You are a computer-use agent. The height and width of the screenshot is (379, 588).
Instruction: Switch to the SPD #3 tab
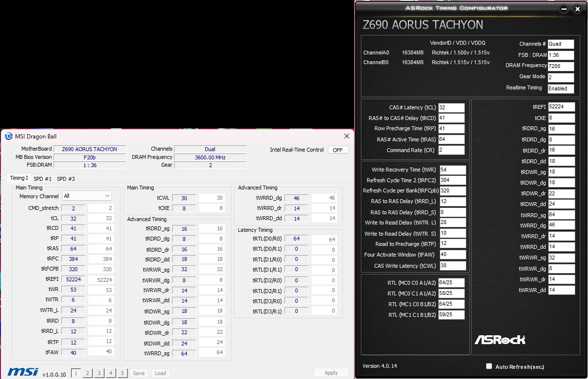pos(66,179)
